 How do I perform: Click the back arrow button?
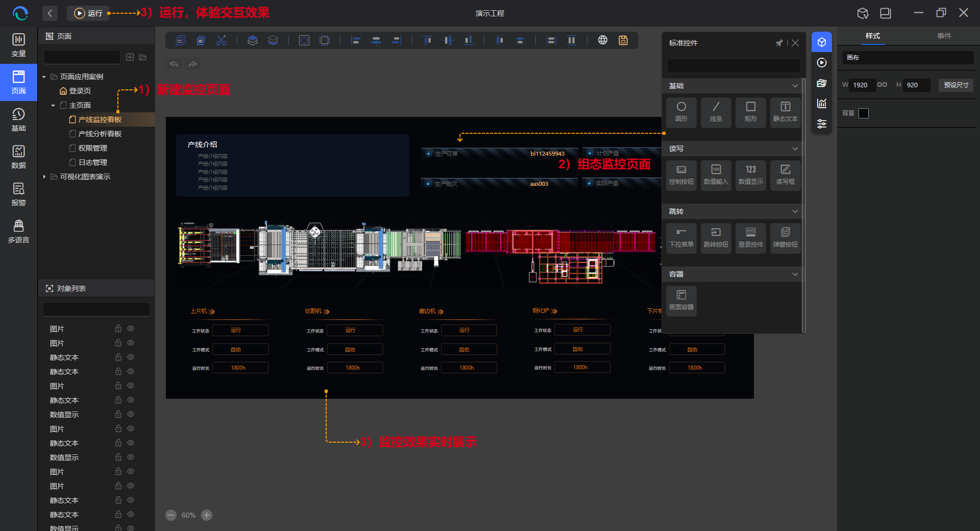[x=50, y=13]
